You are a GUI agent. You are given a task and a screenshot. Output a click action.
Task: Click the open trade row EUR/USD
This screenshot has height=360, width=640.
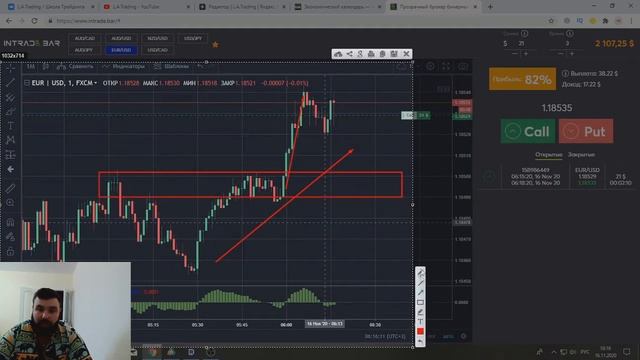tap(558, 177)
